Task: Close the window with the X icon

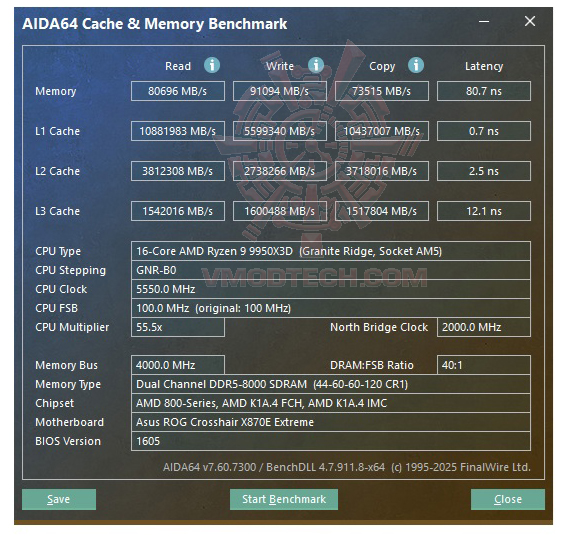Action: tap(530, 21)
